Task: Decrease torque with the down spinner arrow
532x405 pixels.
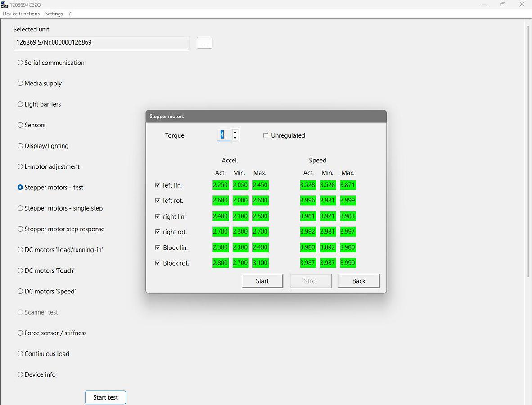Action: pyautogui.click(x=235, y=138)
